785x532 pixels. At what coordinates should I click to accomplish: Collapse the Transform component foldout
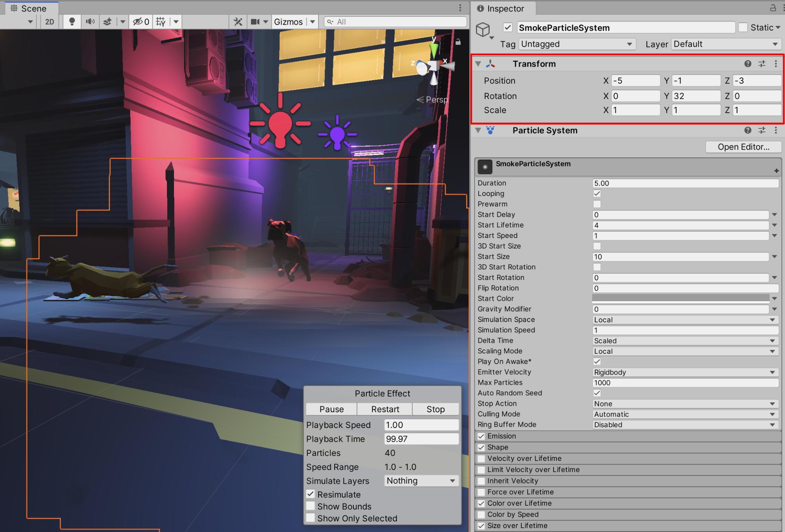[478, 64]
